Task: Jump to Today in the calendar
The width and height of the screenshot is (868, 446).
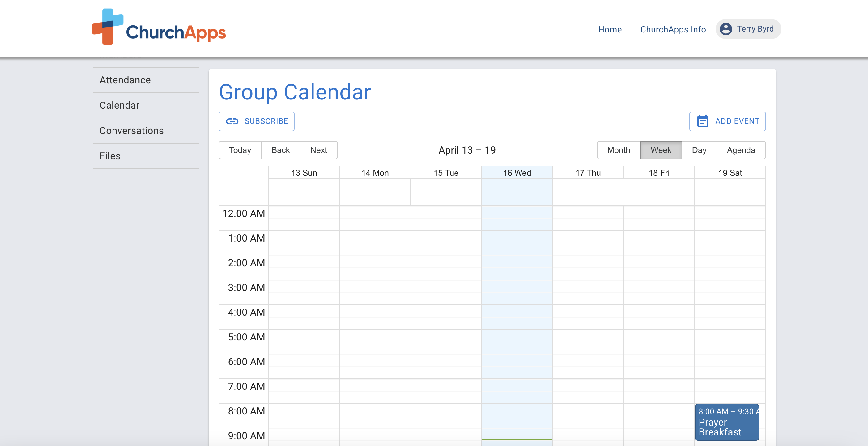Action: pyautogui.click(x=240, y=150)
